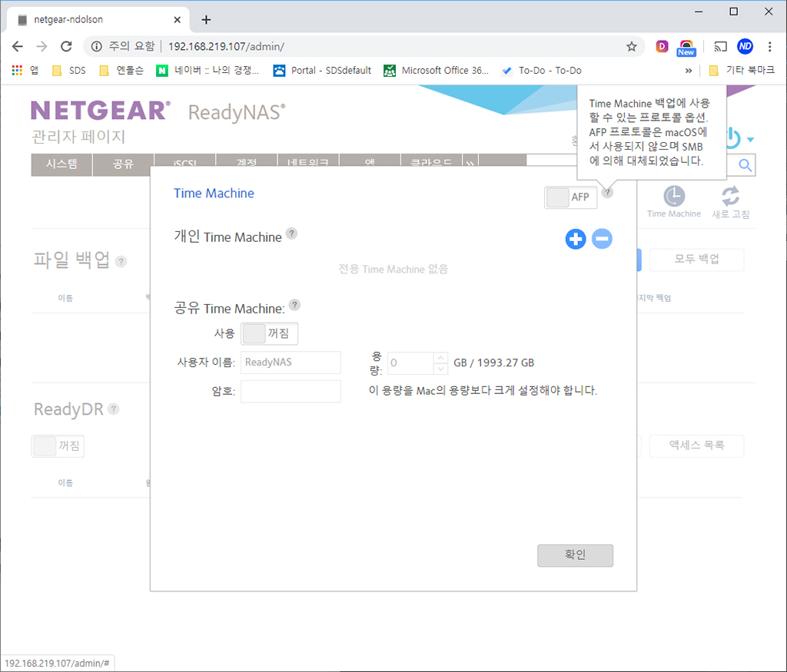Add a personal Time Machine with plus icon
The height and width of the screenshot is (672, 787).
(x=575, y=239)
